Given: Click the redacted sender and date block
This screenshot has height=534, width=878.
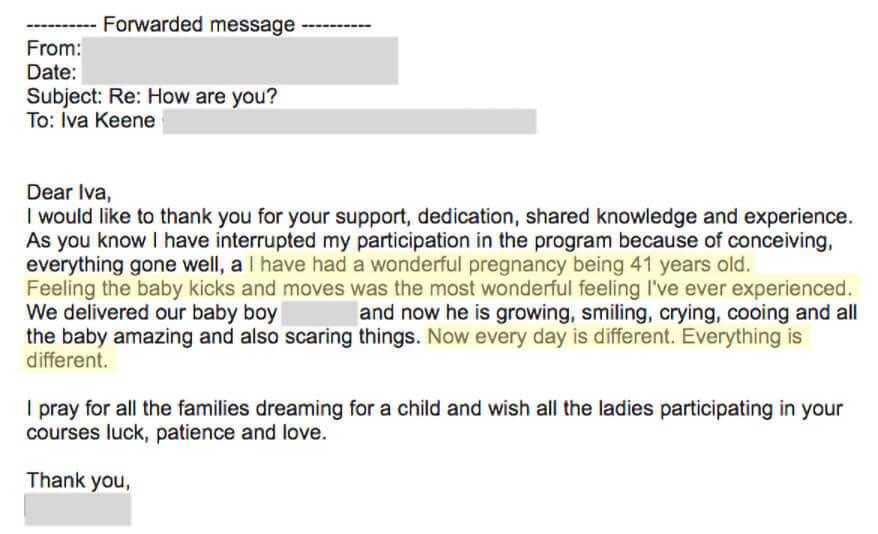Looking at the screenshot, I should [240, 60].
